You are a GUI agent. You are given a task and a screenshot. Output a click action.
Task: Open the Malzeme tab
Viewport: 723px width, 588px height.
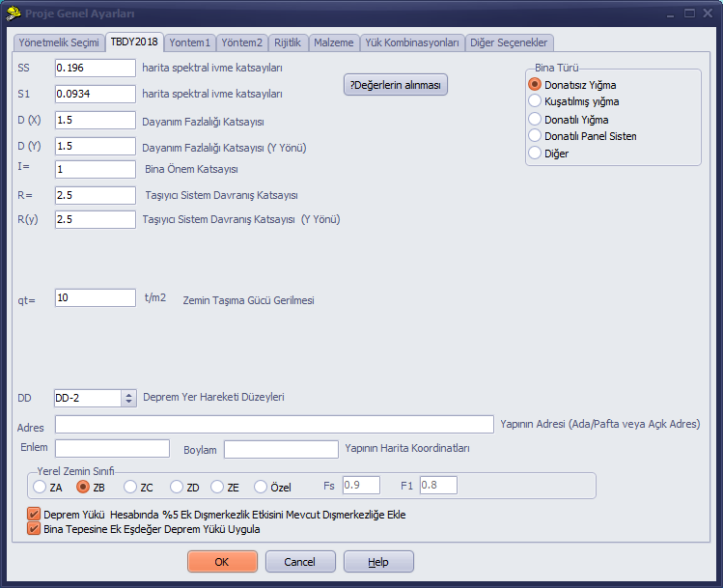[333, 42]
